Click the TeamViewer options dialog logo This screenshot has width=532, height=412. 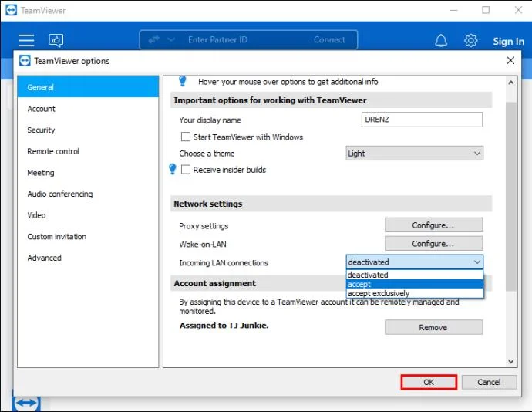coord(25,61)
